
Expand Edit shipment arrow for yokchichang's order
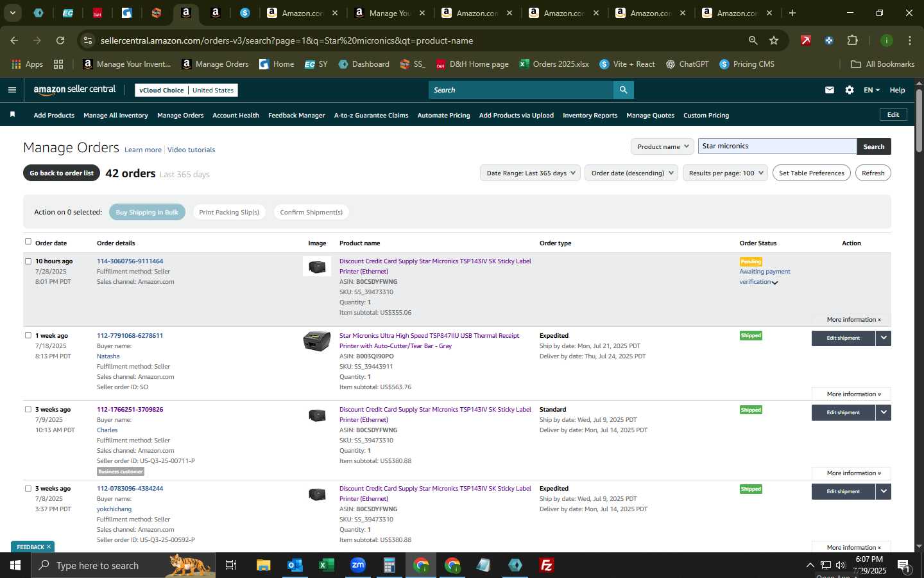coord(884,491)
